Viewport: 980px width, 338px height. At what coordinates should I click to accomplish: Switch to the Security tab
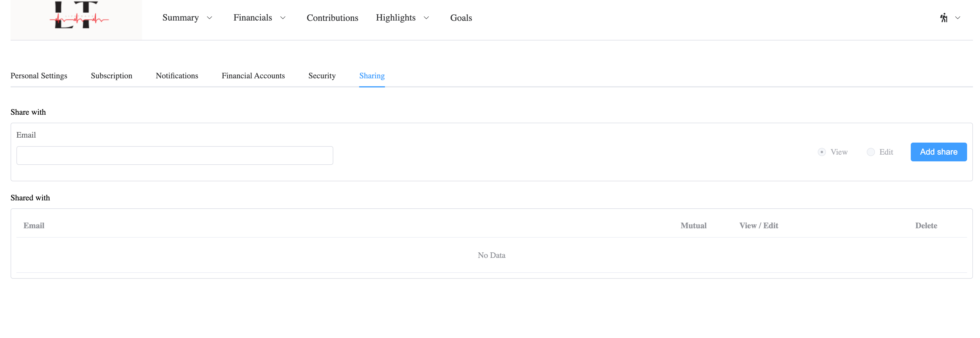322,76
